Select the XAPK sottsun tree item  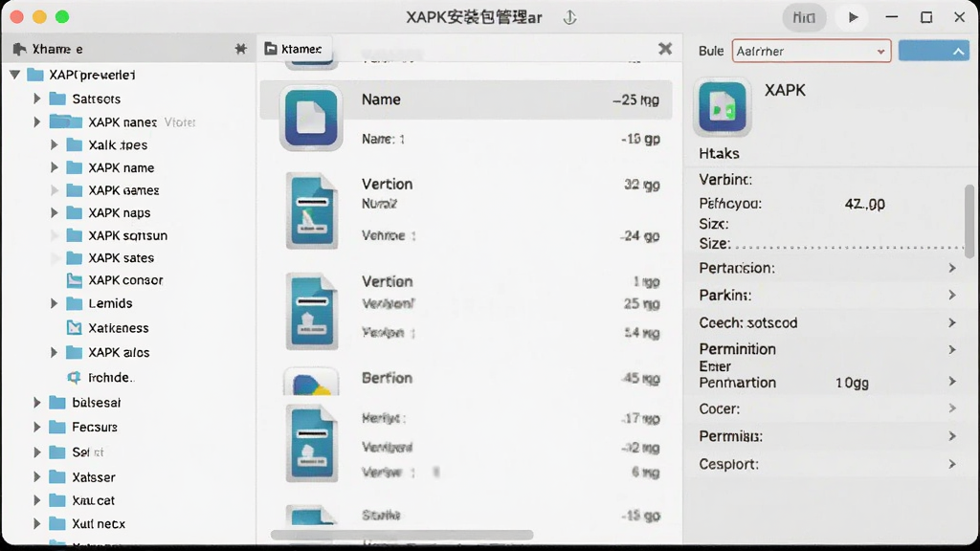pos(117,235)
